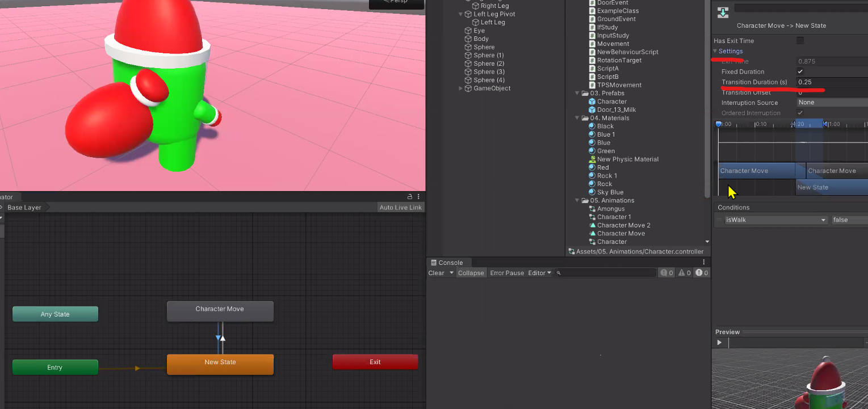Collapse the 03. Prefabs folder
868x409 pixels.
point(578,94)
